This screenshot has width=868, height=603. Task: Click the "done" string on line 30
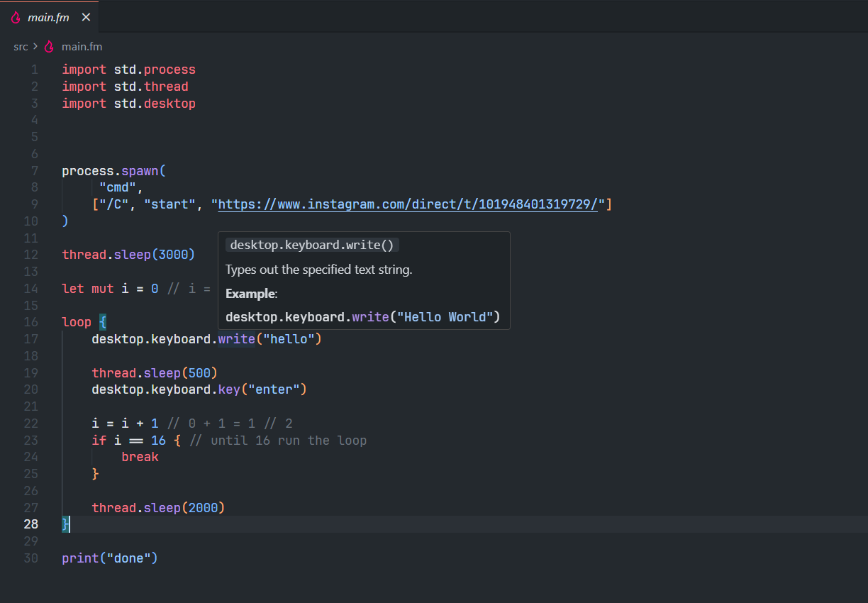pos(128,558)
